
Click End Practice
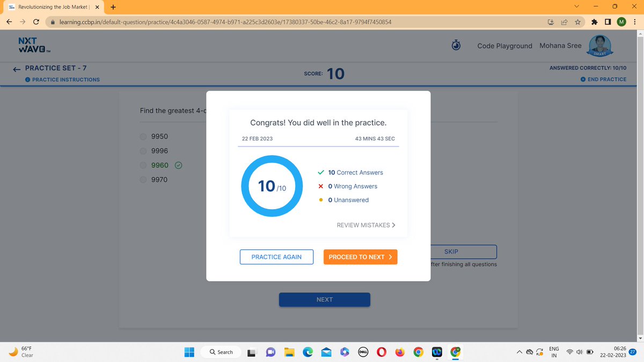603,79
